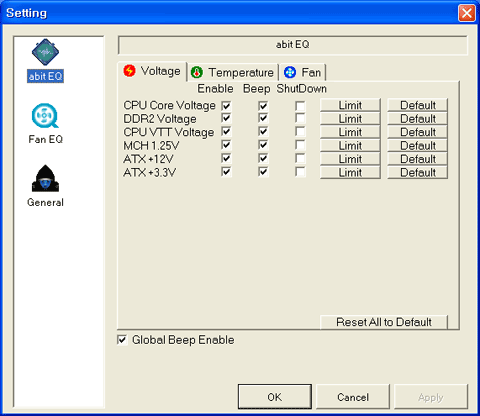The image size is (480, 416).
Task: Uncheck Global Beep Enable
Action: pos(122,340)
